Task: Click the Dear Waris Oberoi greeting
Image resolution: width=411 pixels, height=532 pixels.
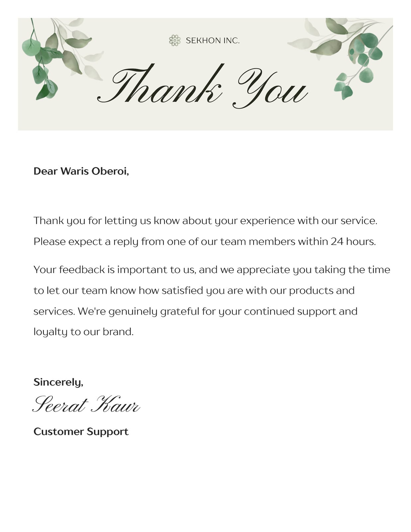Action: click(x=81, y=171)
